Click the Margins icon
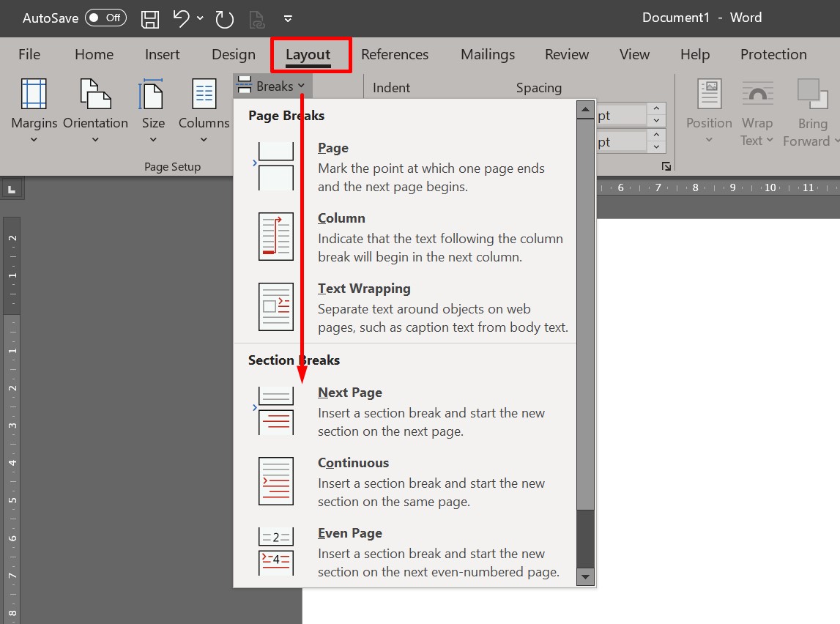The width and height of the screenshot is (840, 624). click(34, 94)
